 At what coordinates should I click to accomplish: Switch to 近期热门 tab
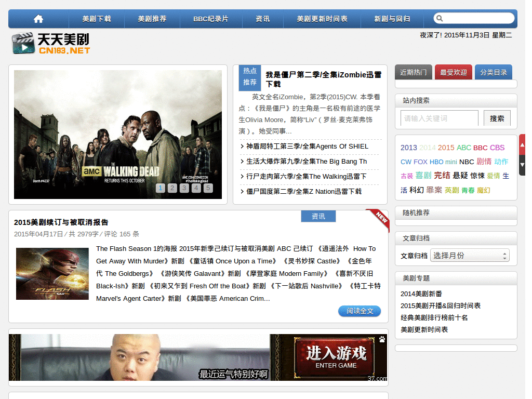(413, 72)
